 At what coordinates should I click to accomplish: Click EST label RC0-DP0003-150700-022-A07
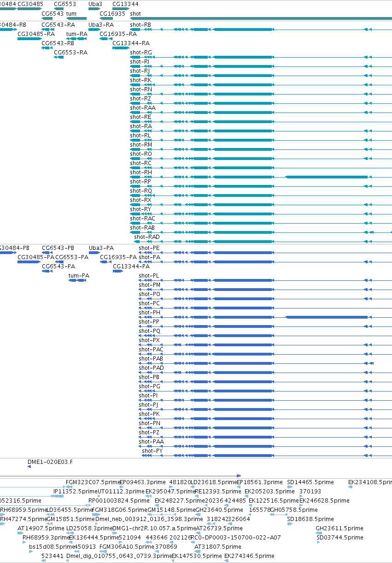pyautogui.click(x=236, y=538)
